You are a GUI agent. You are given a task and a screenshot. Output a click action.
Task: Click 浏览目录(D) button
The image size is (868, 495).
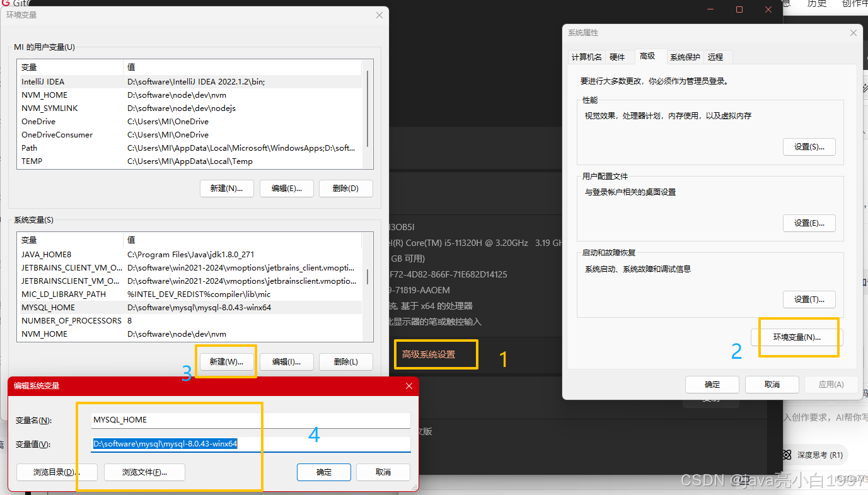(57, 472)
